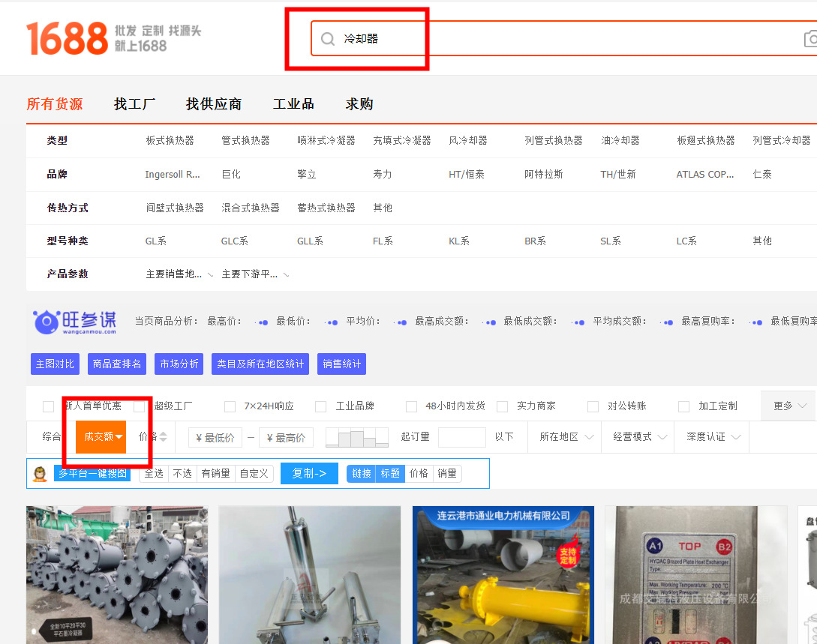Image resolution: width=817 pixels, height=644 pixels.
Task: Click 市场分析 button
Action: pos(179,364)
